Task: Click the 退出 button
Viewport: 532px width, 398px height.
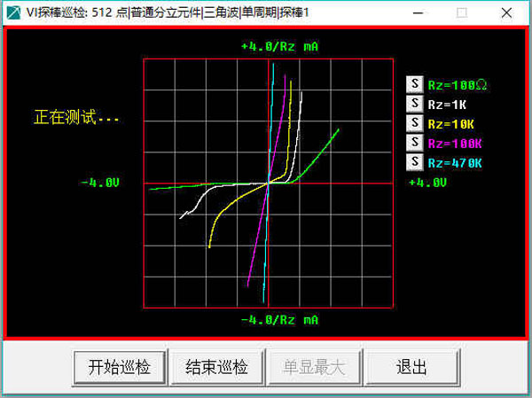Action: [x=411, y=368]
